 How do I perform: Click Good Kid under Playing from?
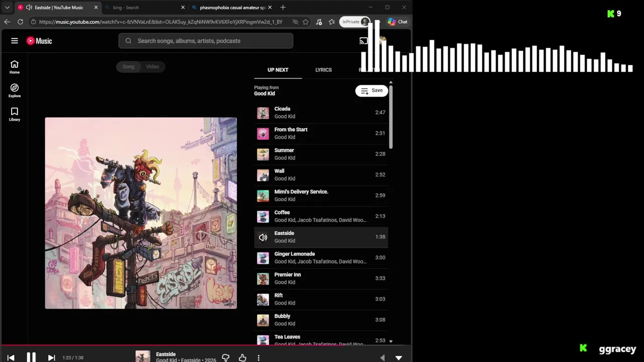[x=265, y=94]
